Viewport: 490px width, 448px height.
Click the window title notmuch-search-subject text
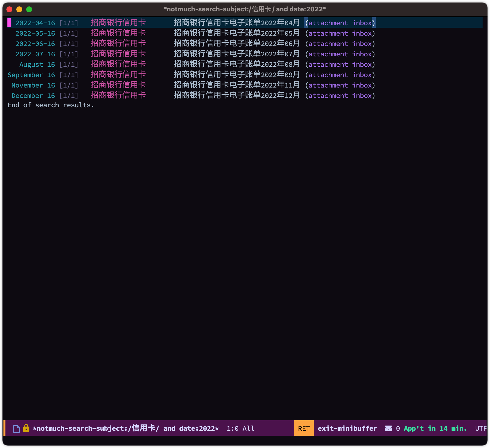click(245, 9)
